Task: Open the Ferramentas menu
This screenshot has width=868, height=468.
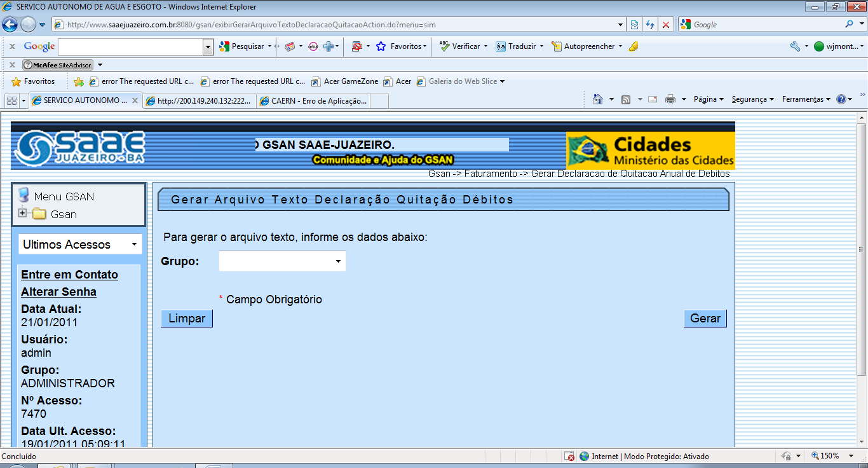Action: pos(806,99)
